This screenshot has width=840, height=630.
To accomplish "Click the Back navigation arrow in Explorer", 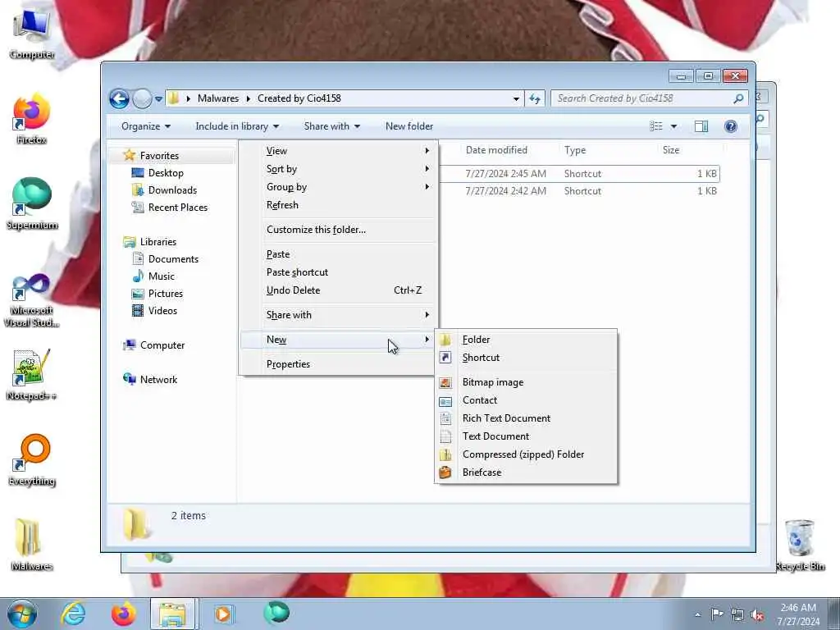I will point(119,98).
